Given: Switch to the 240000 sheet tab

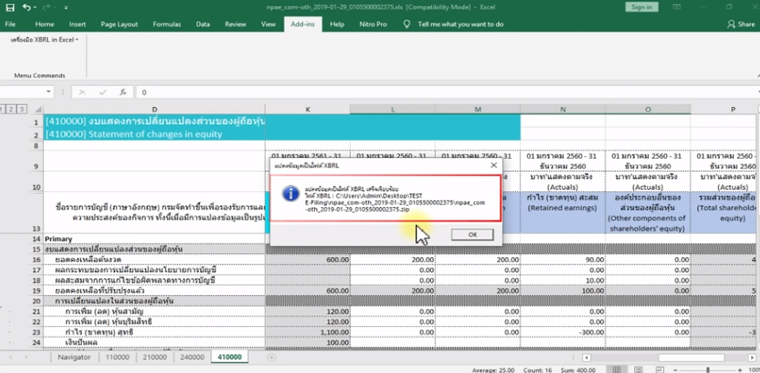Looking at the screenshot, I should 192,357.
